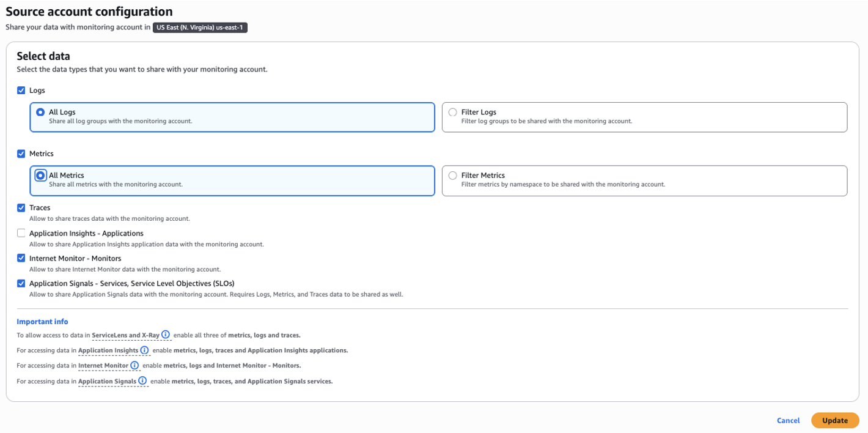Viewport: 868px width, 433px height.
Task: Enable Application Insights - Applications checkbox
Action: (x=21, y=233)
